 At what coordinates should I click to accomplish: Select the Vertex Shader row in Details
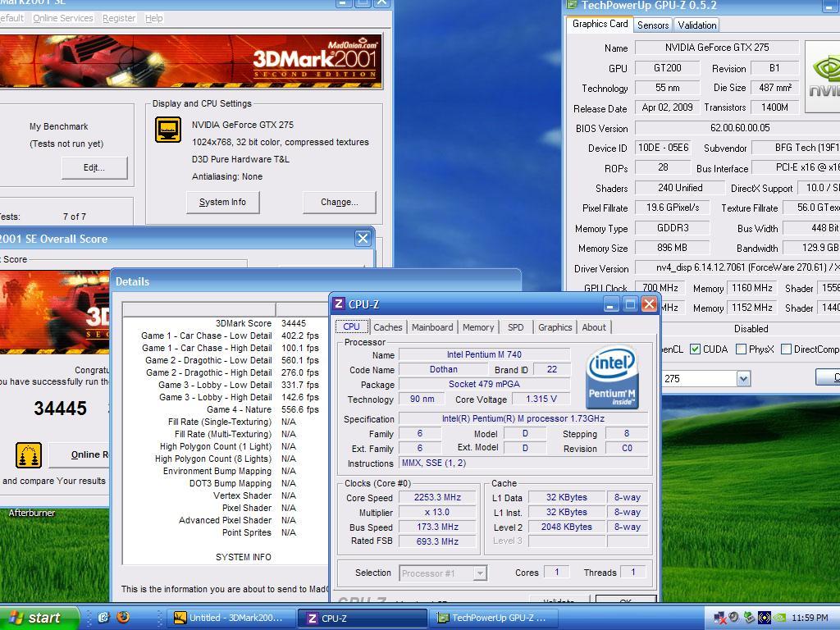(x=225, y=496)
